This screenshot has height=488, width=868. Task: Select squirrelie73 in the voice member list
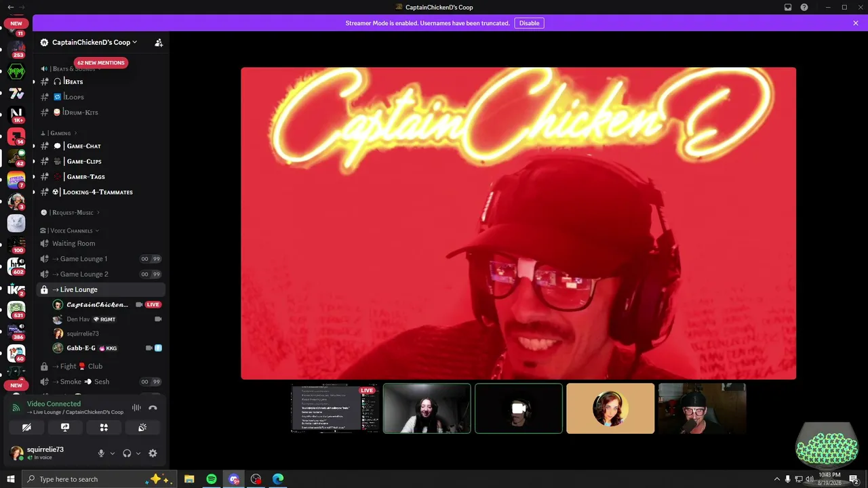[108, 333]
